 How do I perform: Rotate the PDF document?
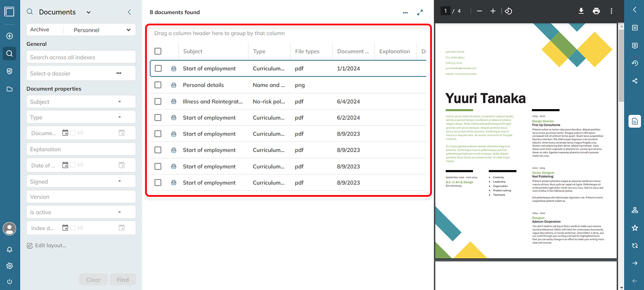(508, 11)
